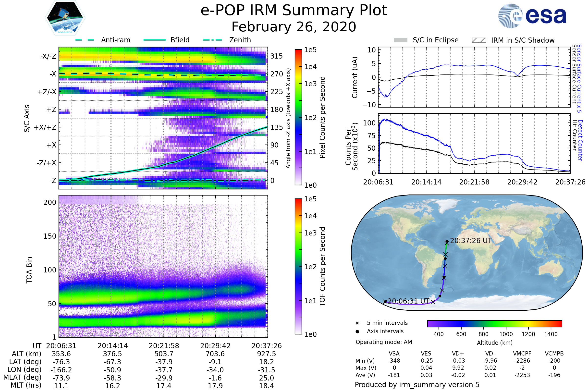Click the Pixel Counts per Second colorbar
This screenshot has height=392, width=588.
click(x=298, y=117)
